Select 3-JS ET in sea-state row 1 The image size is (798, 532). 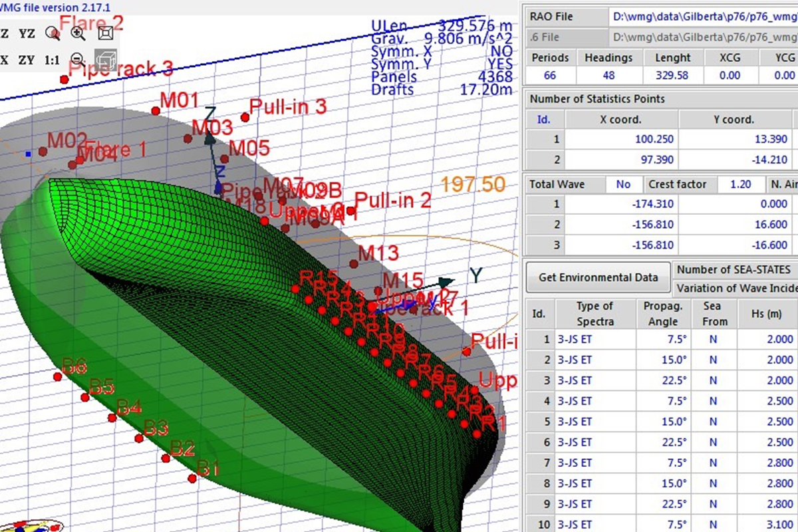pyautogui.click(x=595, y=340)
